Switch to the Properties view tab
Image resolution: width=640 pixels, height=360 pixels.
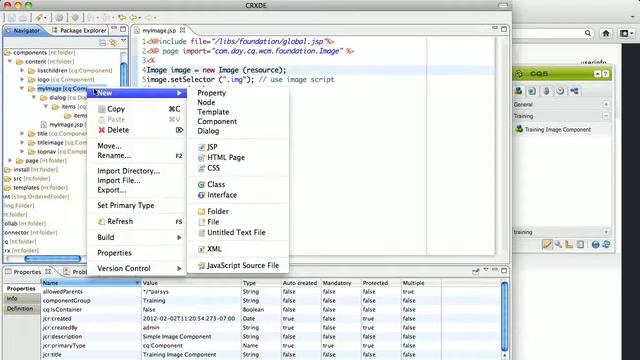pyautogui.click(x=27, y=272)
